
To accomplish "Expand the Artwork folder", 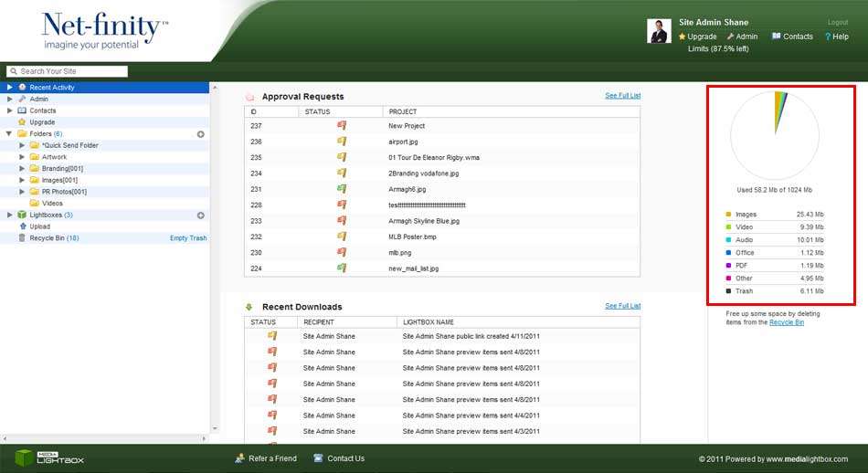I will [22, 157].
